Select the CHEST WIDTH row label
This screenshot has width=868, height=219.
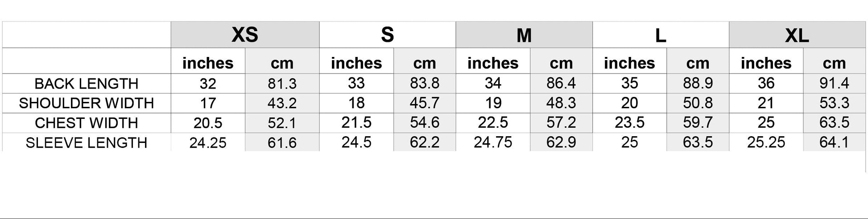point(87,123)
